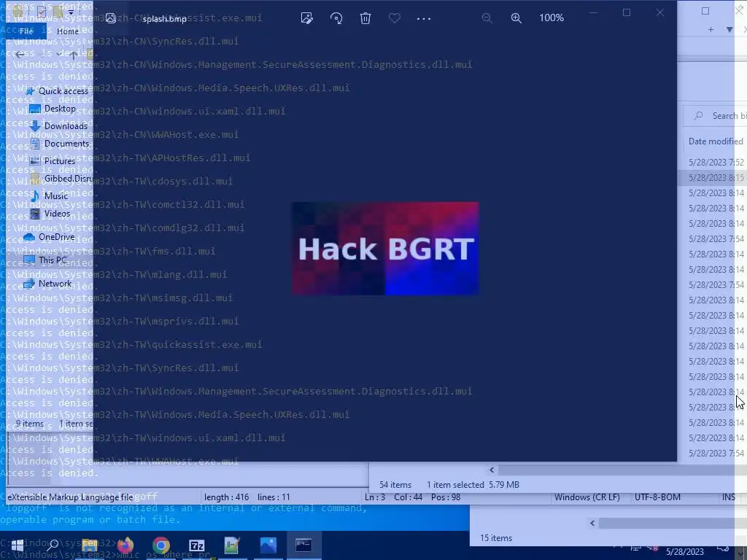Image resolution: width=747 pixels, height=560 pixels.
Task: Open Desktop in the navigation pane
Action: pyautogui.click(x=53, y=109)
